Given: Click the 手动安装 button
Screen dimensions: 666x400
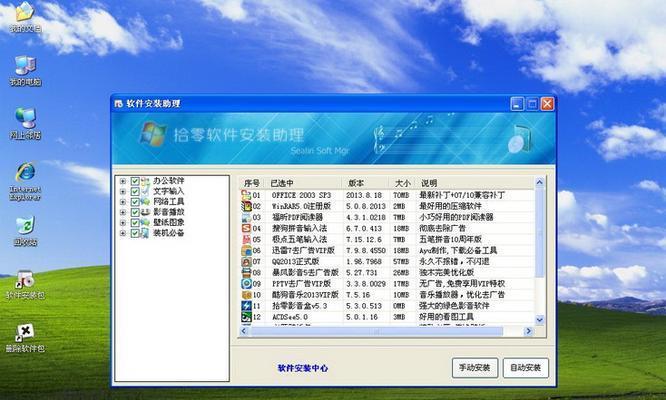Looking at the screenshot, I should pyautogui.click(x=474, y=368).
